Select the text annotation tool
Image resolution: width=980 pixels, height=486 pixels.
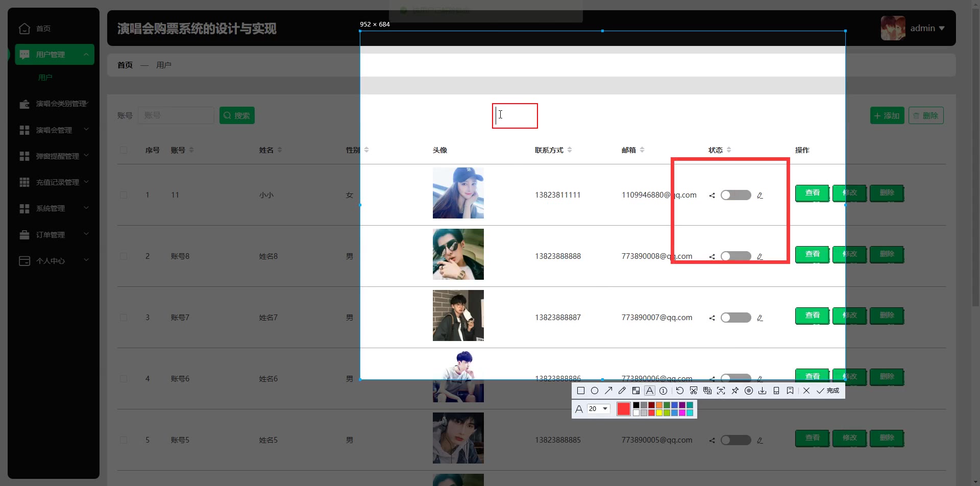pyautogui.click(x=650, y=391)
